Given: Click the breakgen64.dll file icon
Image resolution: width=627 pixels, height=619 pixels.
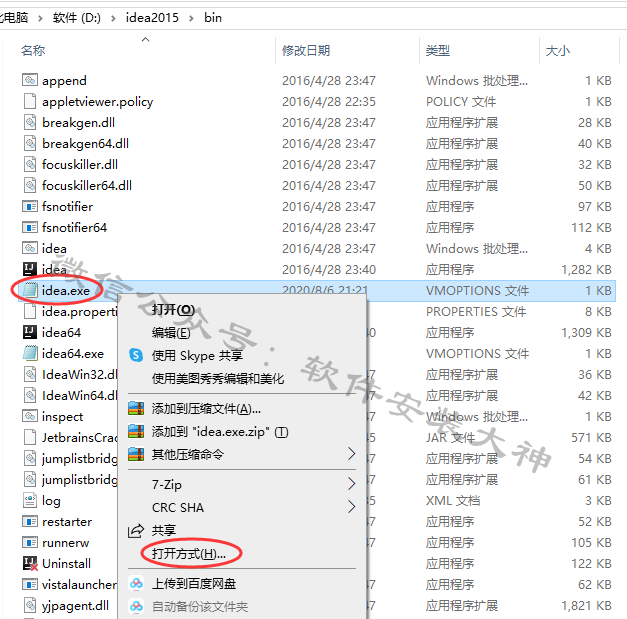Looking at the screenshot, I should (x=30, y=143).
